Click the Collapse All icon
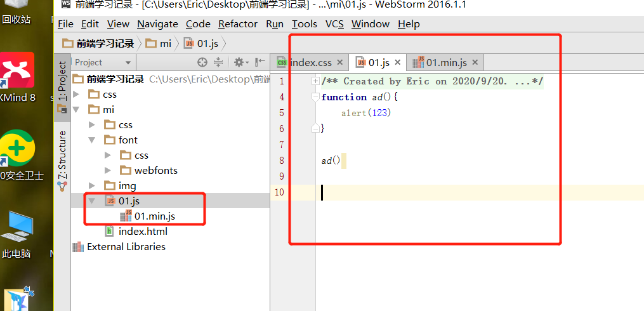This screenshot has height=311, width=644. [x=218, y=62]
